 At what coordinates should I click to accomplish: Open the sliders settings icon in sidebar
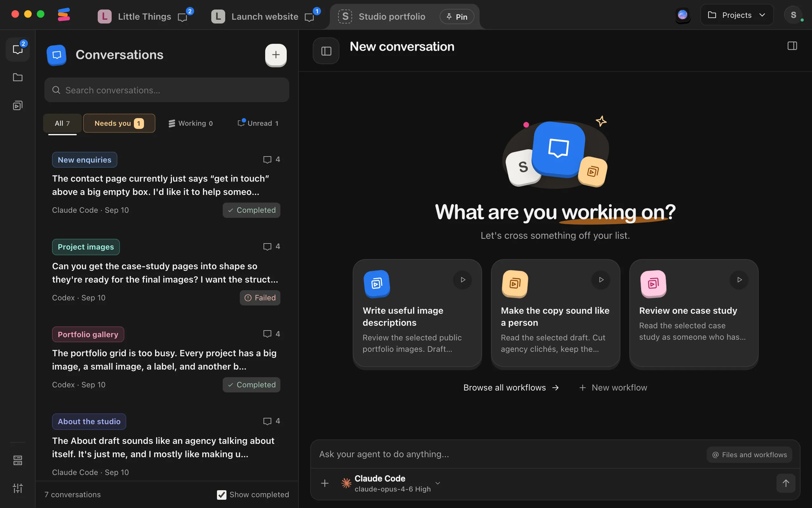tap(17, 488)
